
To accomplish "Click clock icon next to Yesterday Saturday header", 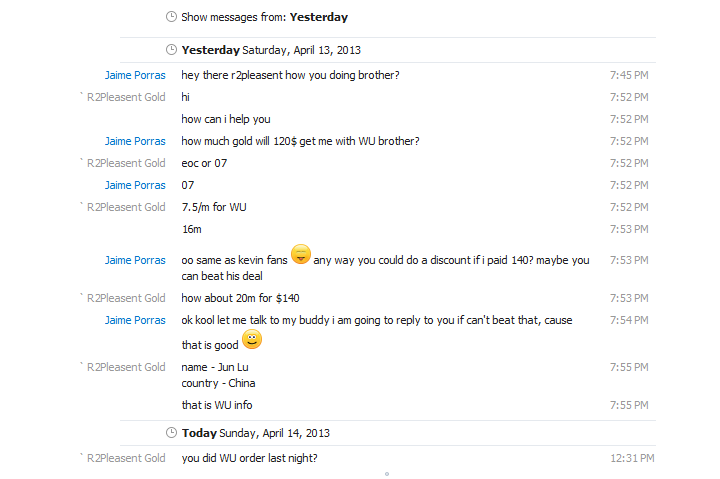I will pyautogui.click(x=171, y=50).
